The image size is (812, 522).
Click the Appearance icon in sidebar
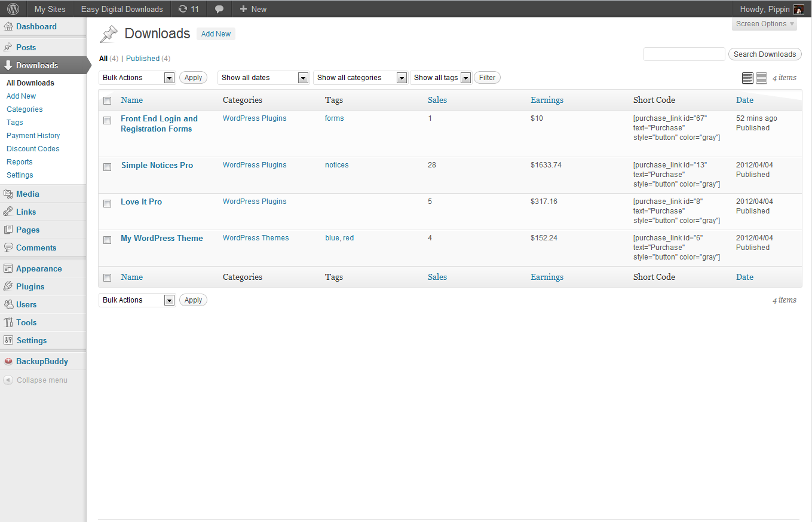point(8,268)
